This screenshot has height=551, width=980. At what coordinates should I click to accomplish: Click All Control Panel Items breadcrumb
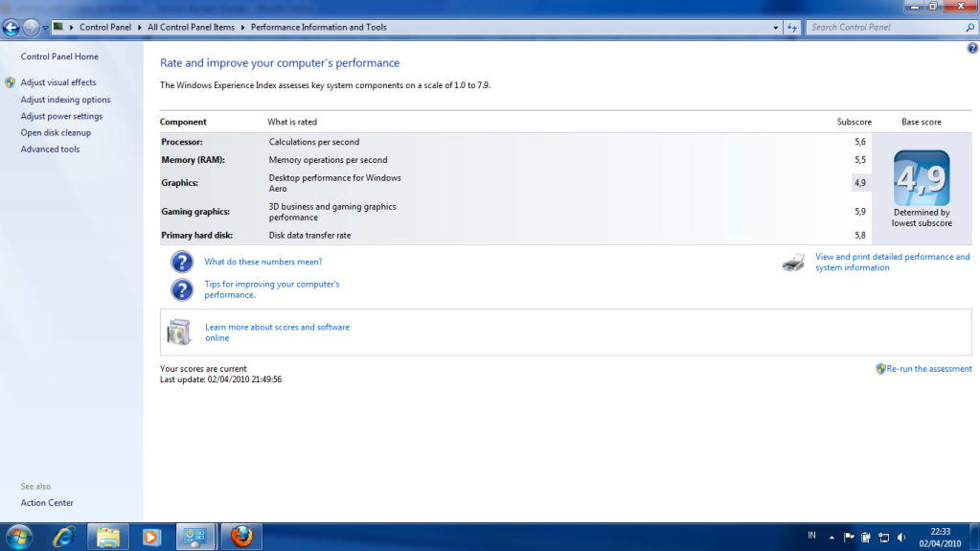(x=191, y=27)
